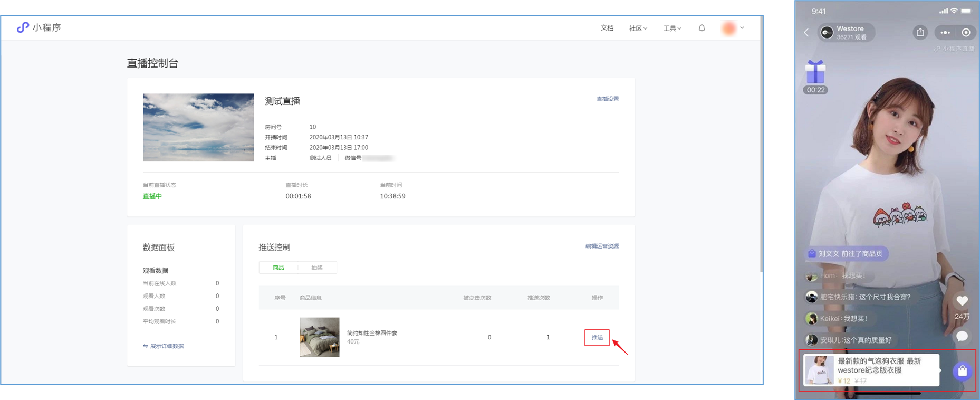Tap the comment bubble icon

(x=962, y=336)
